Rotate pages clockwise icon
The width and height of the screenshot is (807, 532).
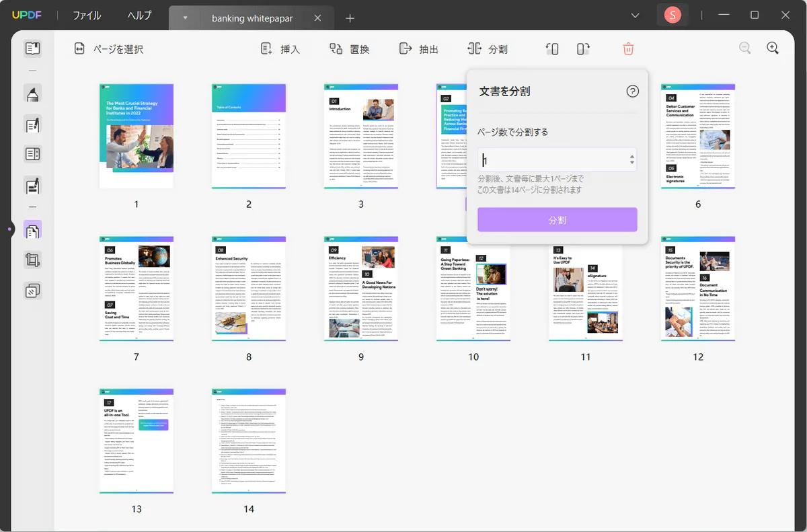(x=583, y=48)
